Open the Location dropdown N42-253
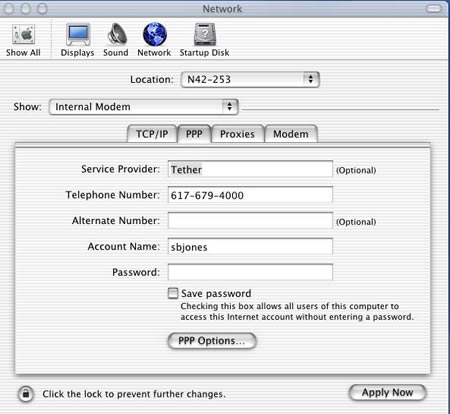The image size is (450, 414). click(x=250, y=80)
